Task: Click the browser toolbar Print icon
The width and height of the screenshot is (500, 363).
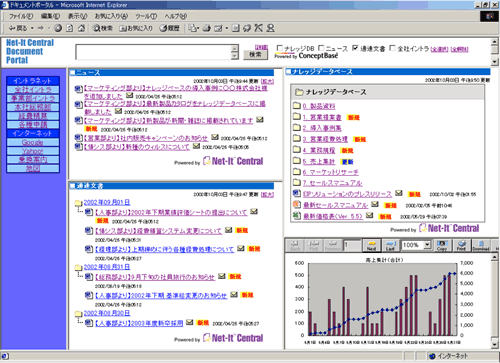Action: (x=207, y=28)
